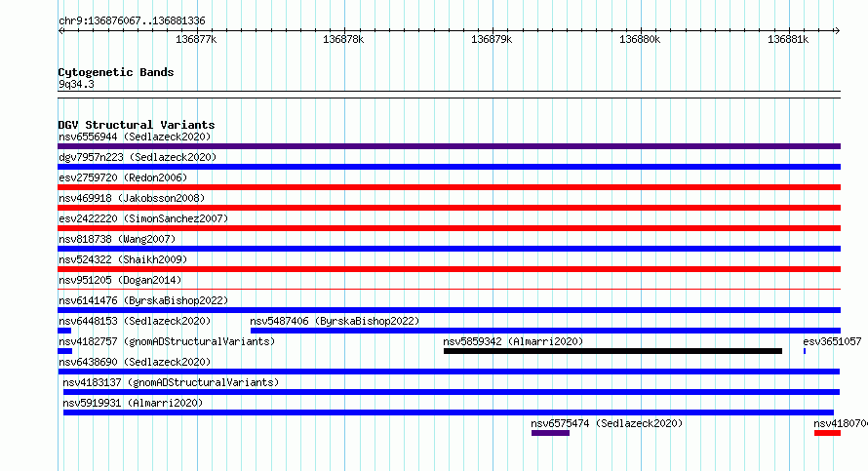Open the dgv7957n223 (Sedlazeck2020) label
The width and height of the screenshot is (868, 471).
[138, 157]
